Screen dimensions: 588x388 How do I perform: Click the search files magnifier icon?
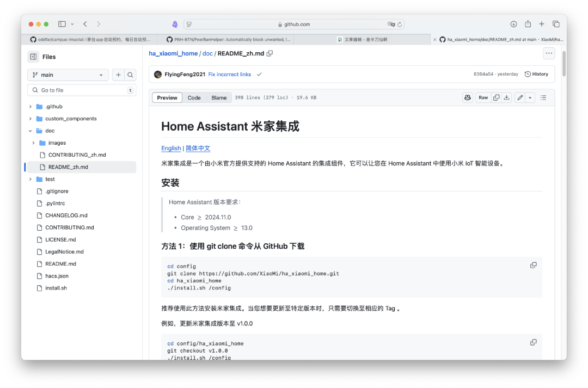coord(131,75)
